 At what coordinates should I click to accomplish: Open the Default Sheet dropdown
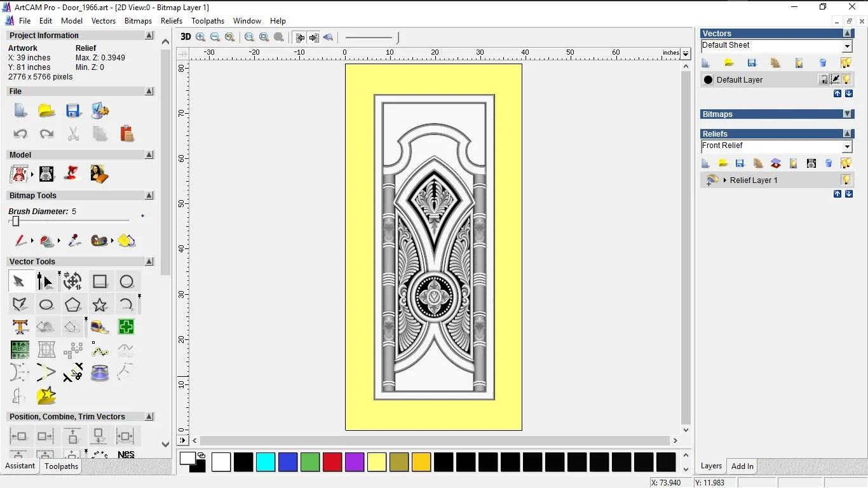847,45
